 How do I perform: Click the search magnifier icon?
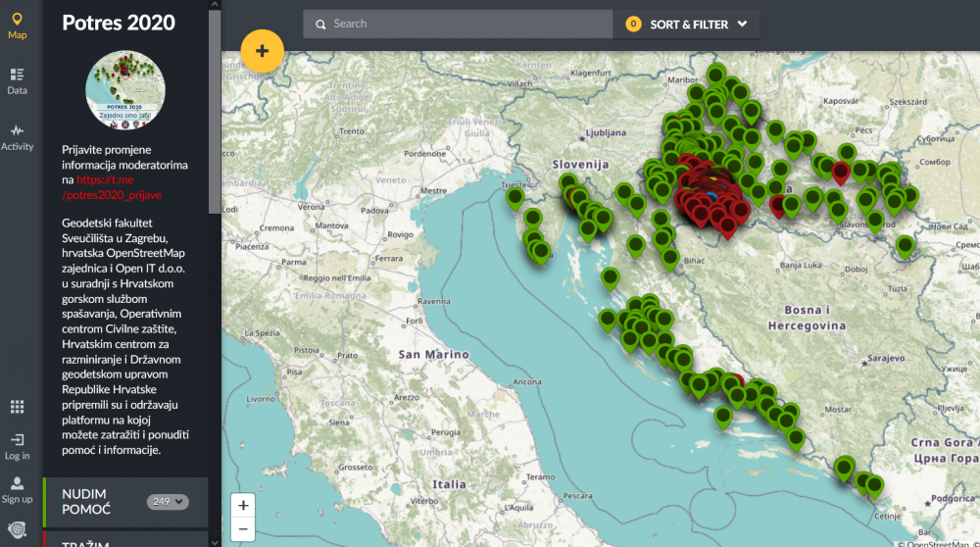point(320,25)
